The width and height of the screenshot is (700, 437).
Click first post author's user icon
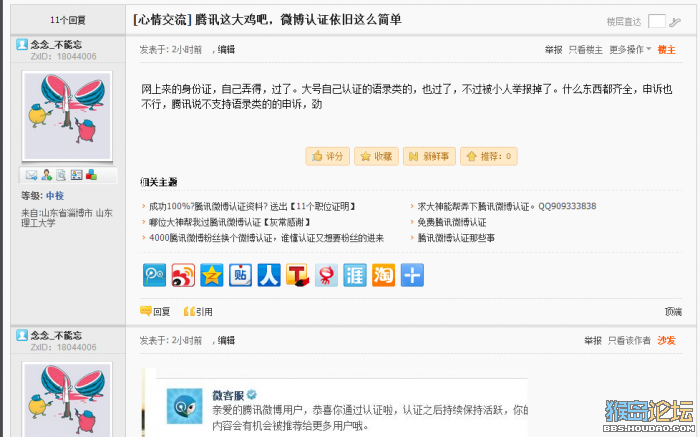pyautogui.click(x=22, y=44)
